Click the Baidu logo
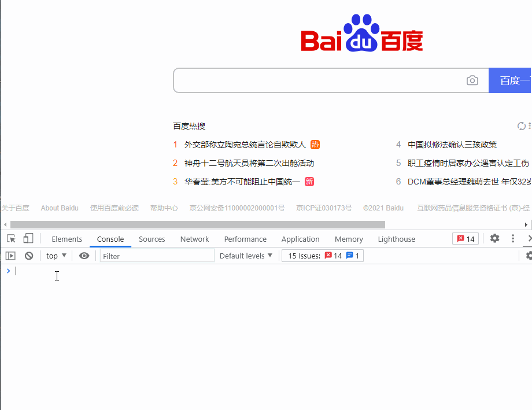Image resolution: width=532 pixels, height=410 pixels. coord(361,33)
